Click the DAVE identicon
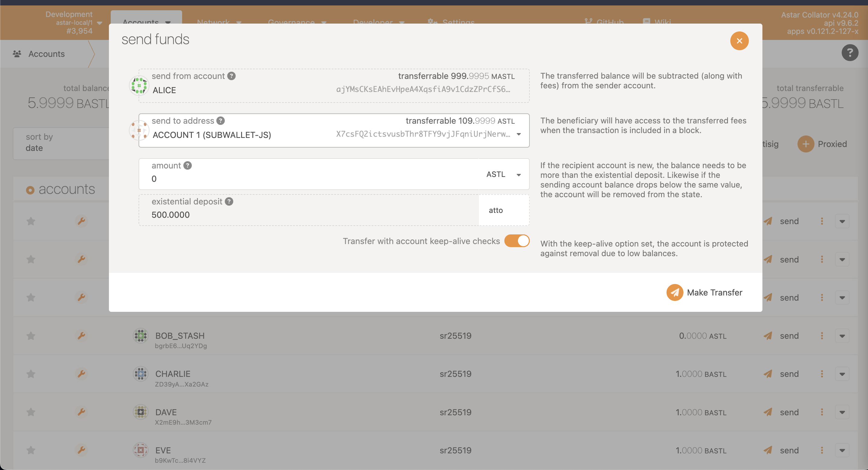Screen dimensions: 868x470 [x=140, y=412]
